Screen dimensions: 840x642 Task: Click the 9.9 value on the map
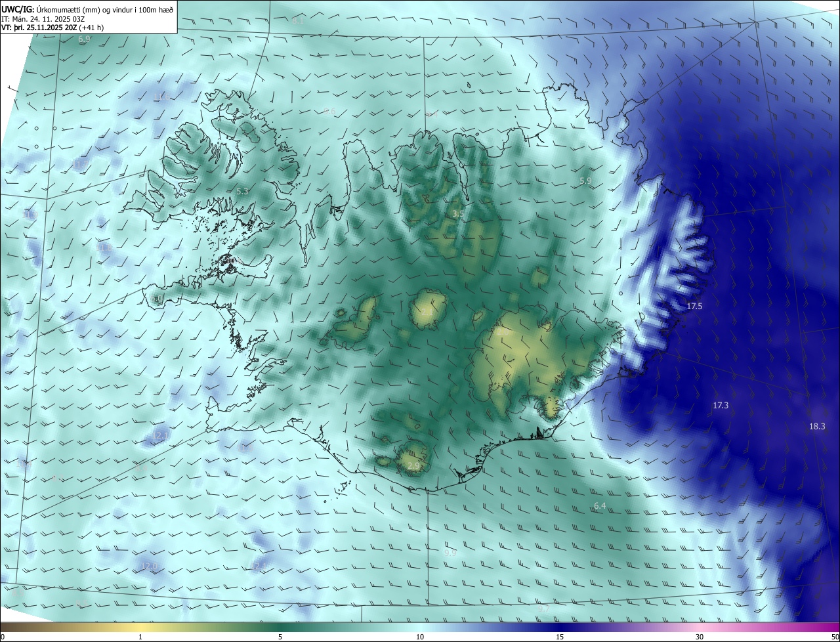450,553
